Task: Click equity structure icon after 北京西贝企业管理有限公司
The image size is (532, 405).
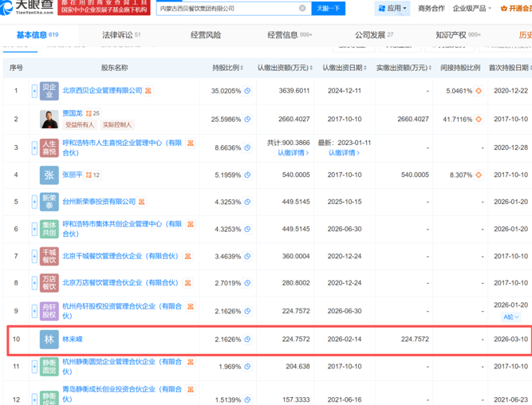Action: 148,91
